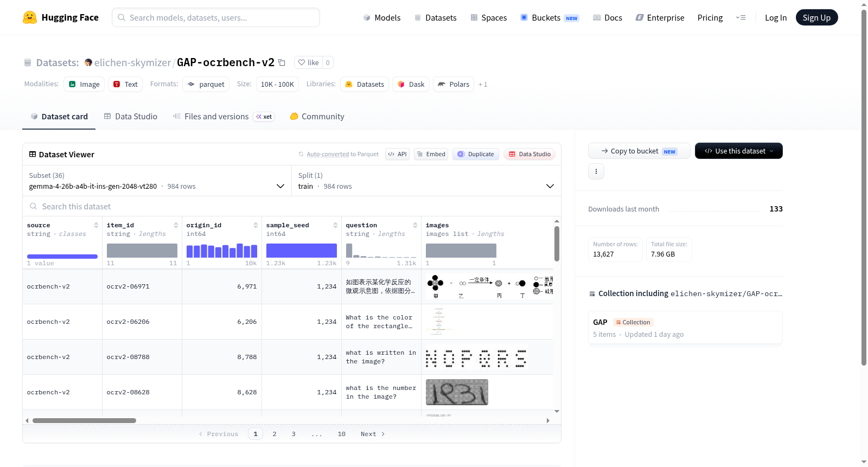Sort by the item_id column icon
868x467 pixels.
point(176,225)
